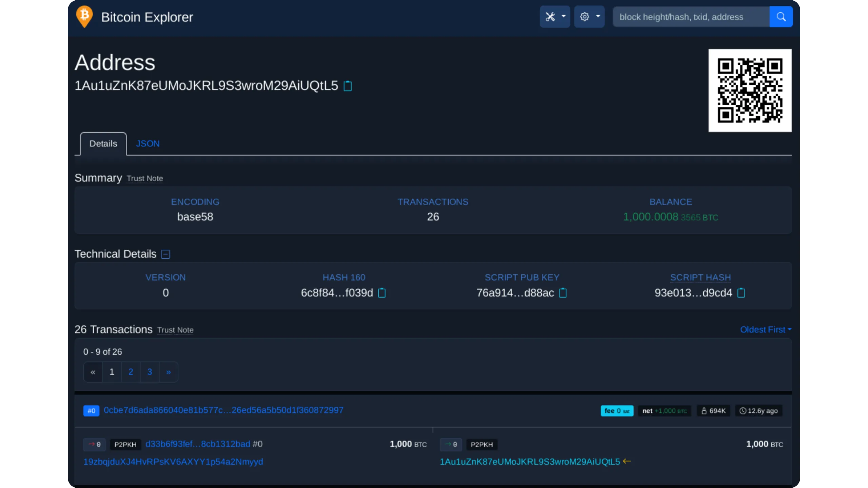Screen dimensions: 868x488
Task: Go to transactions page 2
Action: coord(131,372)
